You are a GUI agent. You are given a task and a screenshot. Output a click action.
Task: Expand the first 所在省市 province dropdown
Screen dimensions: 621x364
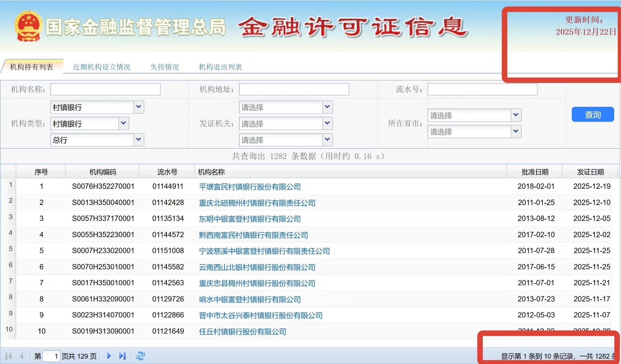coord(516,115)
